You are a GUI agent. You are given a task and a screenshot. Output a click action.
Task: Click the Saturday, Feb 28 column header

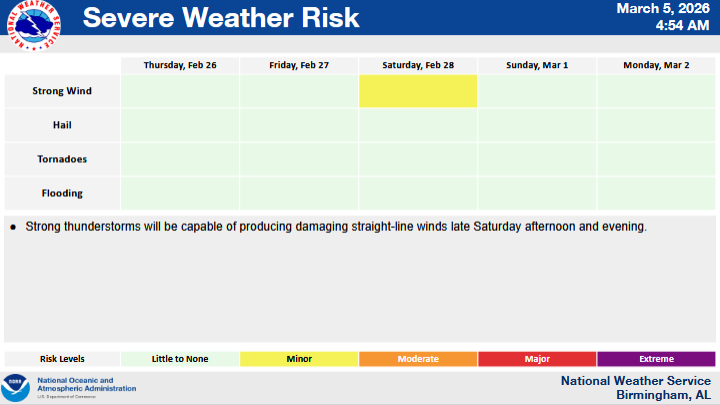click(418, 65)
